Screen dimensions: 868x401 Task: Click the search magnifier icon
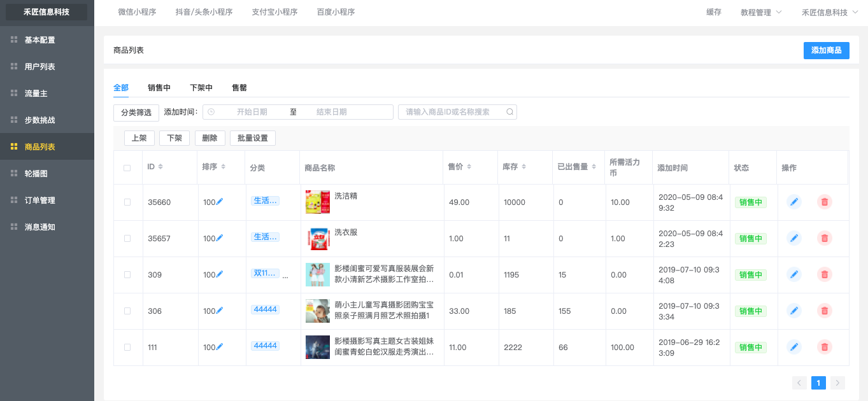coord(509,112)
